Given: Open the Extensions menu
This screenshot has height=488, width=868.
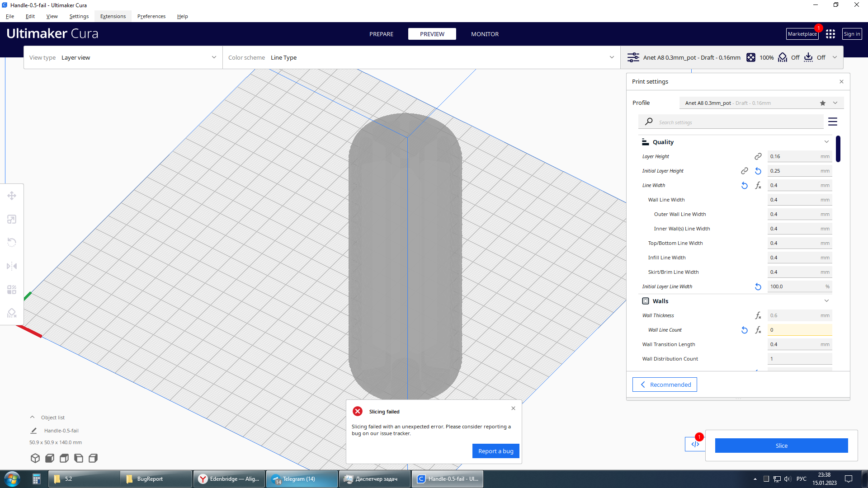Looking at the screenshot, I should tap(113, 16).
